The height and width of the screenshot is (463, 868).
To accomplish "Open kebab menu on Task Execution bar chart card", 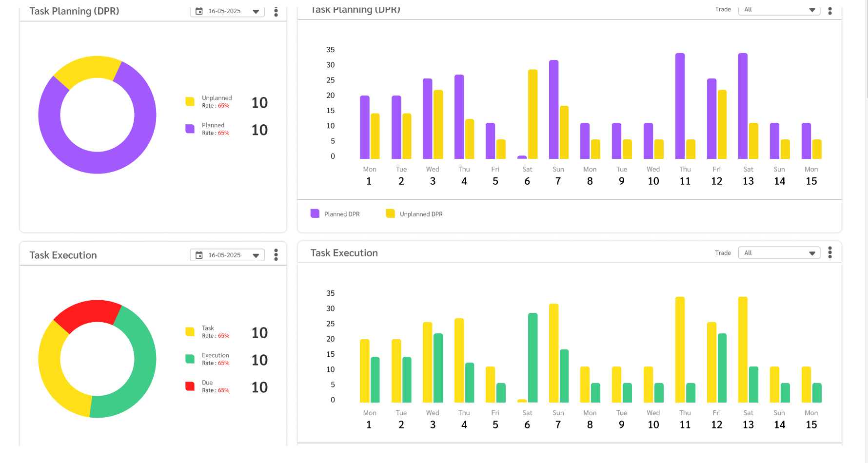I will (x=830, y=252).
